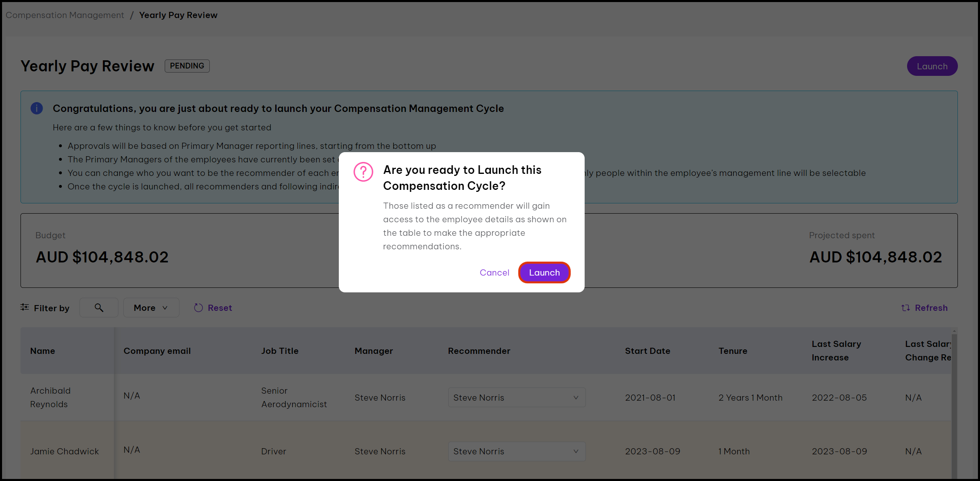
Task: Click the search magnifier filter icon
Action: pyautogui.click(x=99, y=308)
